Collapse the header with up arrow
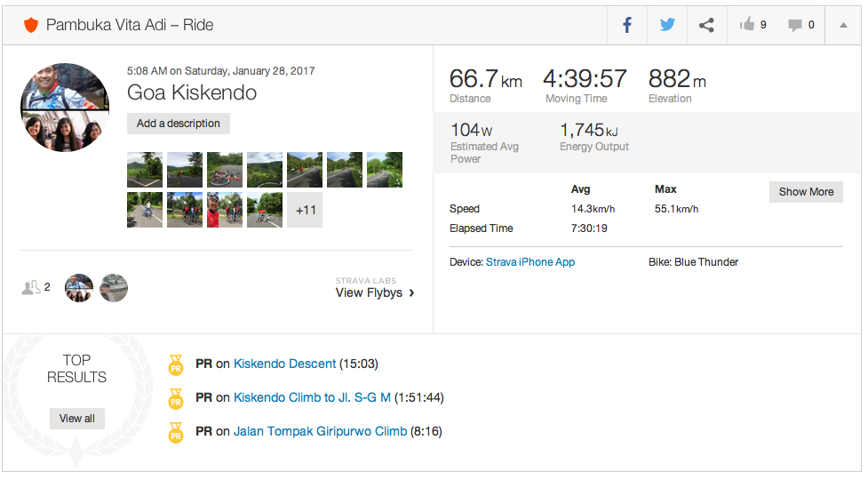The image size is (868, 480). coord(842,25)
